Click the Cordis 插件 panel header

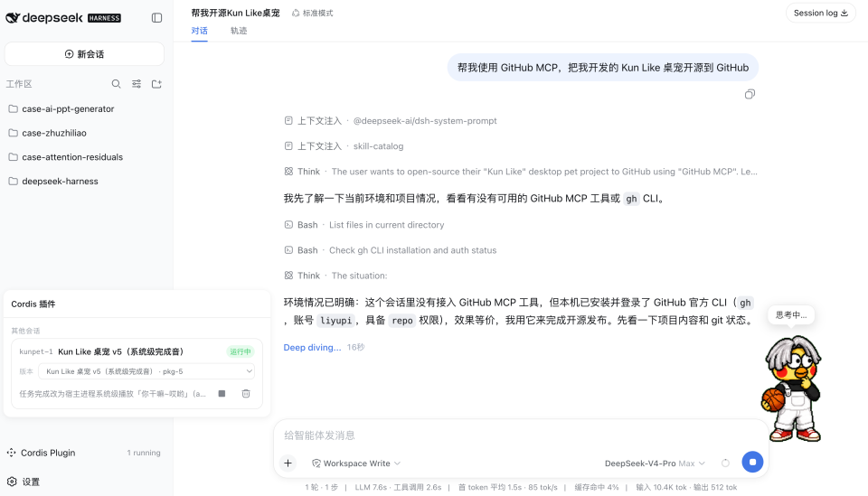click(x=33, y=304)
